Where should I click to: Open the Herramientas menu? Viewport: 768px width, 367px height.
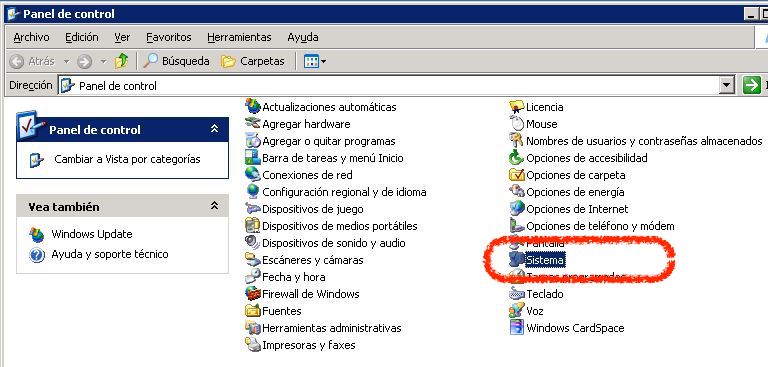pos(239,37)
